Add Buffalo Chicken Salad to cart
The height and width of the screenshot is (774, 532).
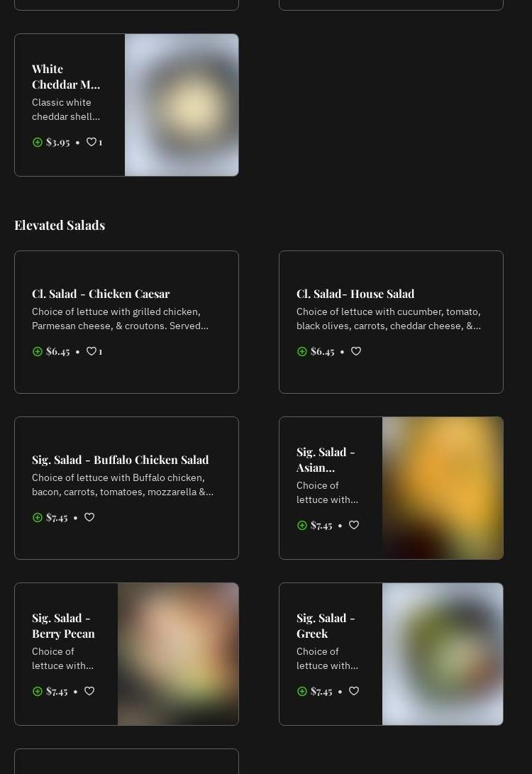point(38,517)
